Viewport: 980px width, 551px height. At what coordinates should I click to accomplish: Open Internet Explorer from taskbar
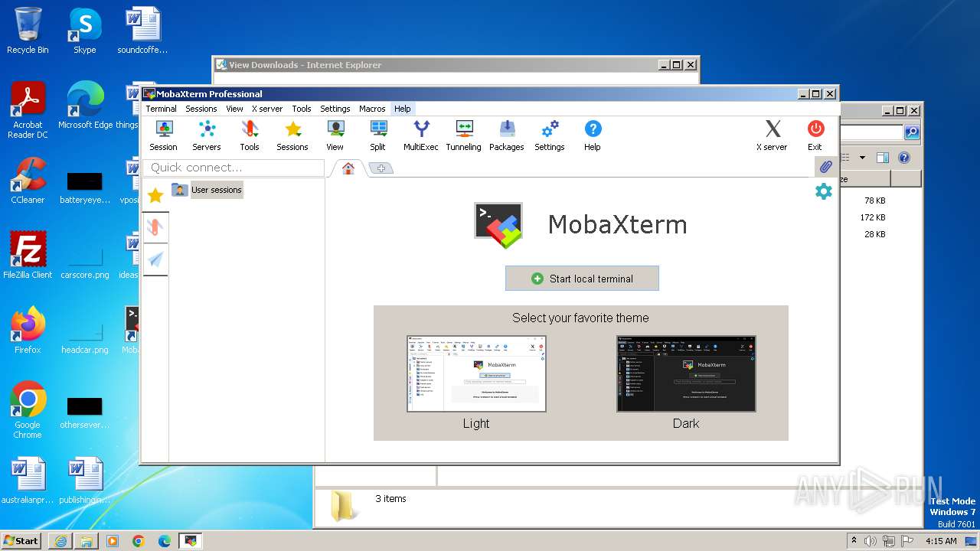(60, 541)
